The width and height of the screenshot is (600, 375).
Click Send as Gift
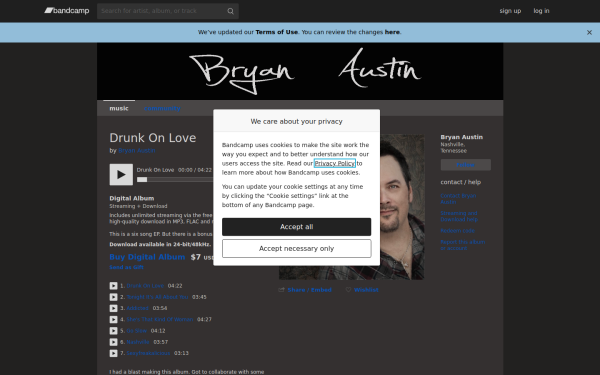127,267
